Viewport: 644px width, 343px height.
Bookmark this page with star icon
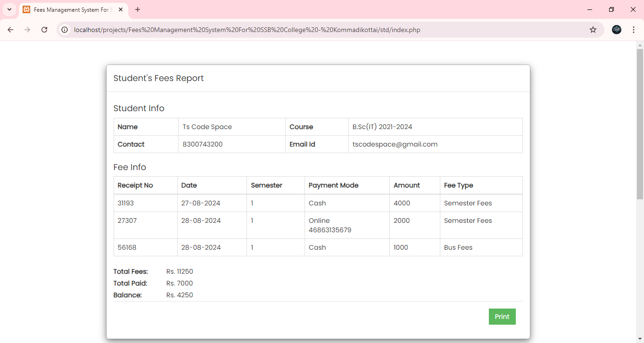coord(593,30)
